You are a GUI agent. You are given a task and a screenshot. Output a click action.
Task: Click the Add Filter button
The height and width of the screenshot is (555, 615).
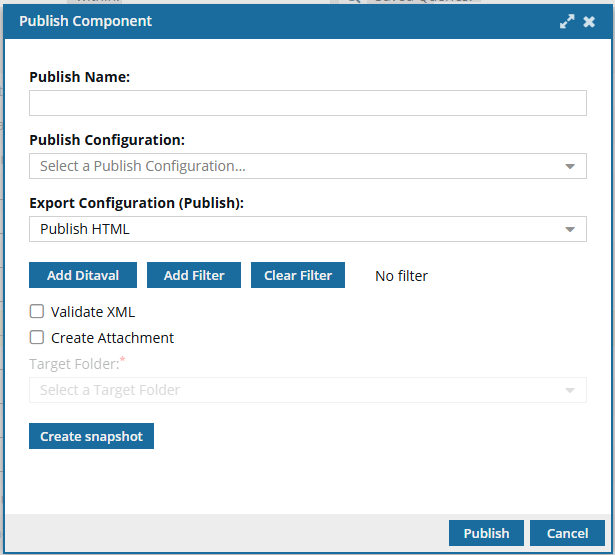[x=194, y=275]
